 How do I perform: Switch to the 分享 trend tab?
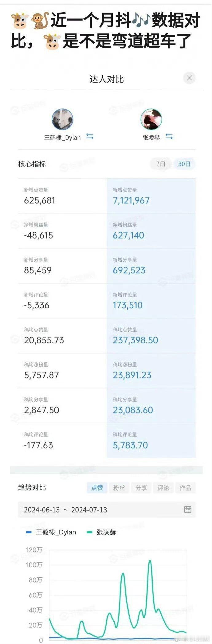141,488
